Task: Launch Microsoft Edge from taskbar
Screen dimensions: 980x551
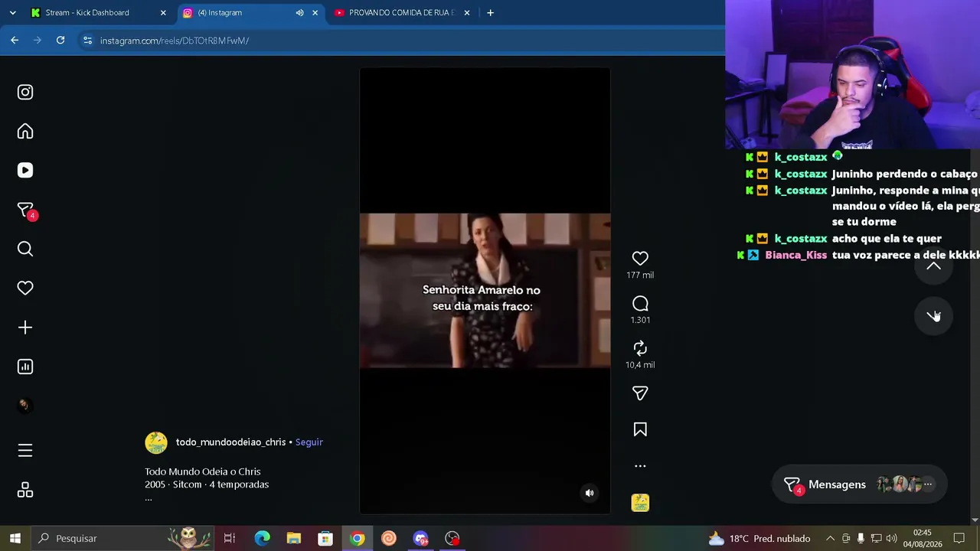Action: click(262, 539)
